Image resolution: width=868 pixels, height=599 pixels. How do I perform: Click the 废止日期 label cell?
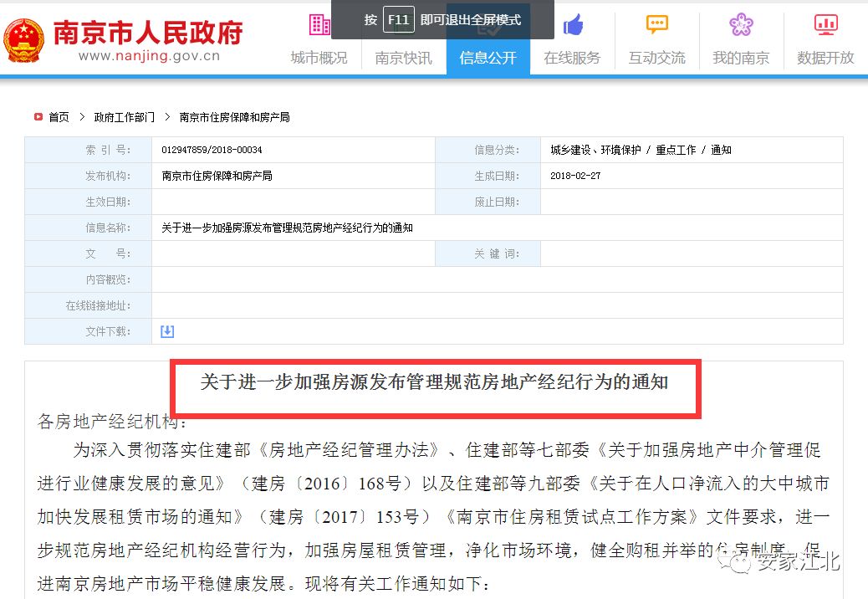[488, 202]
